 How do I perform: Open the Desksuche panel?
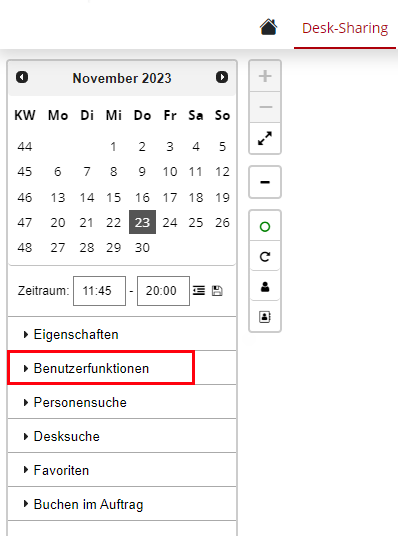tap(122, 436)
